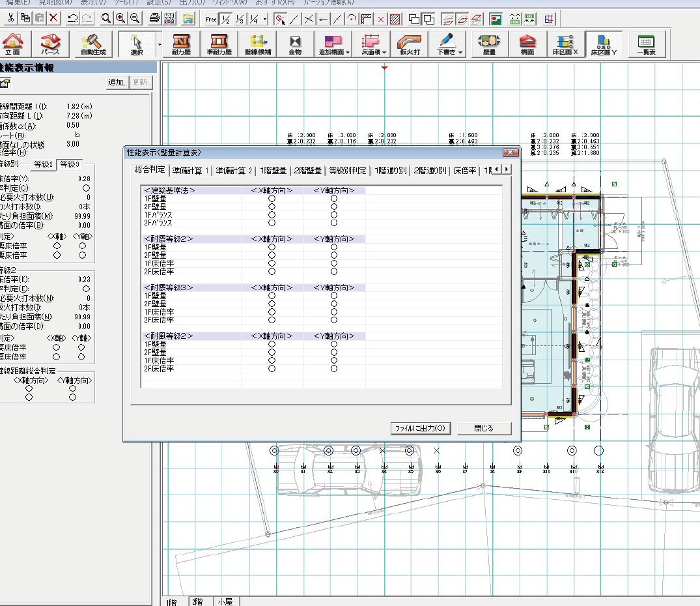Open the snap fraction dropdown arrow
Viewport: 700px width, 606px height.
pos(265,19)
